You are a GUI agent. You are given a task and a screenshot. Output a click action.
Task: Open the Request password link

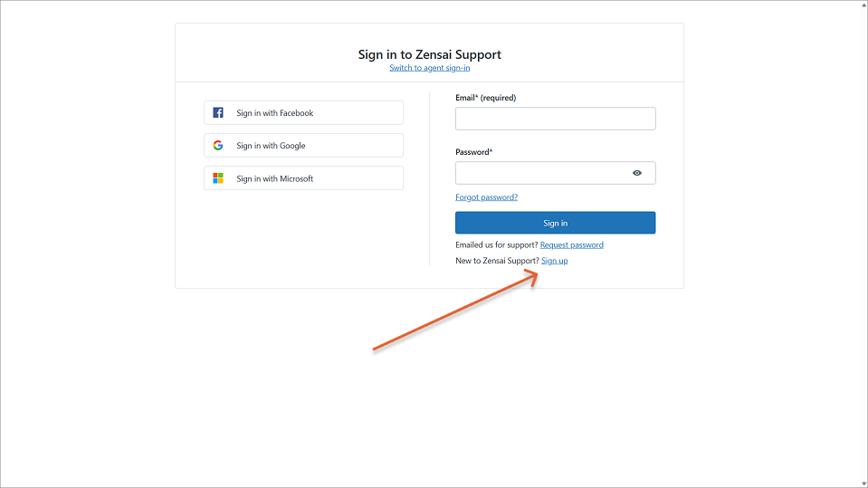tap(572, 244)
